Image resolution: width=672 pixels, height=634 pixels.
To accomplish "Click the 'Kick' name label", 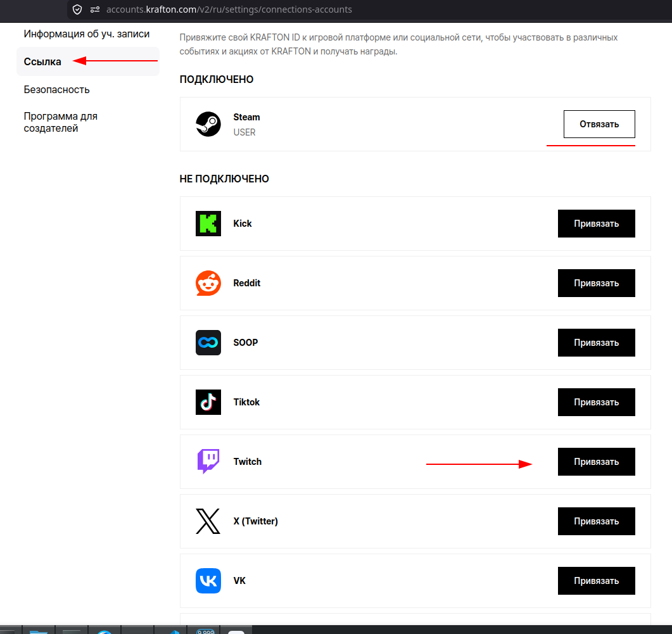I will [x=243, y=224].
